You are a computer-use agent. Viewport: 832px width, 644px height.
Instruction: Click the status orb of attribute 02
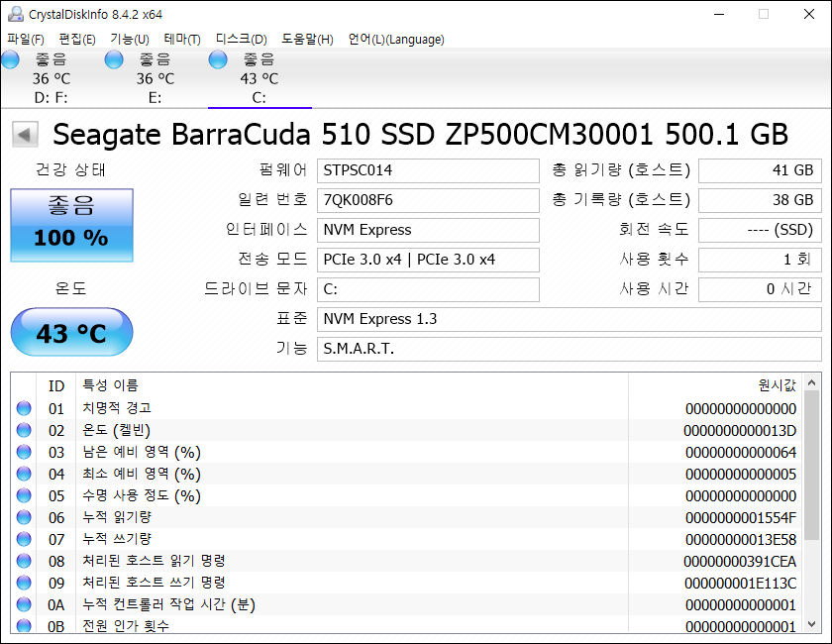(24, 430)
